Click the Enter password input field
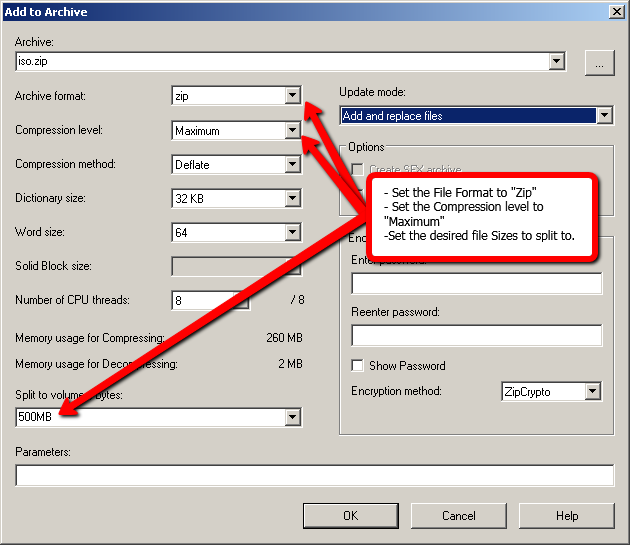 476,284
